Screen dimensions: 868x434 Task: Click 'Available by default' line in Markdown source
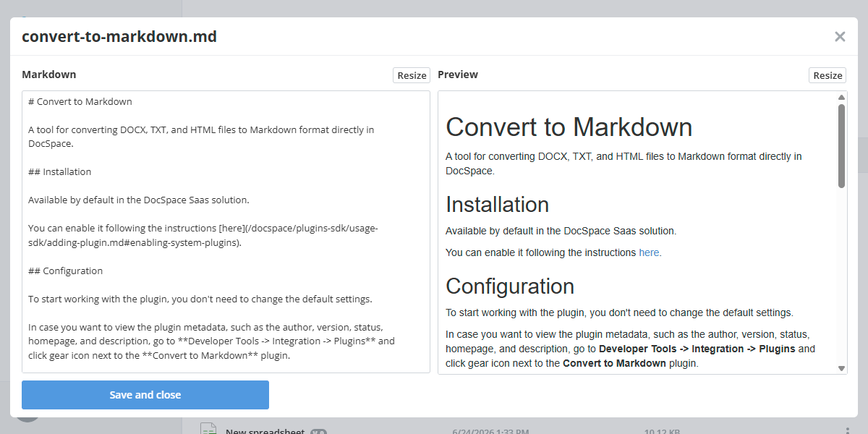[139, 200]
